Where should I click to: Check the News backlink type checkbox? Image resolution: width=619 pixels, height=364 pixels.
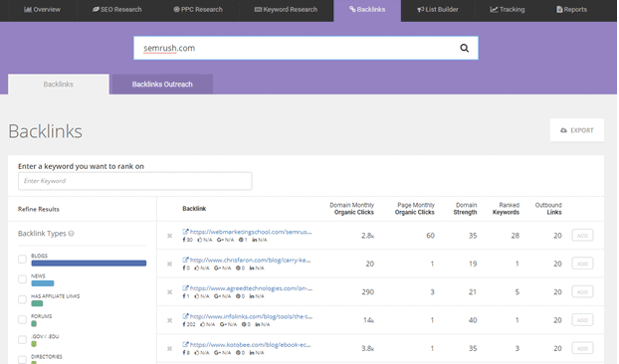pos(22,279)
